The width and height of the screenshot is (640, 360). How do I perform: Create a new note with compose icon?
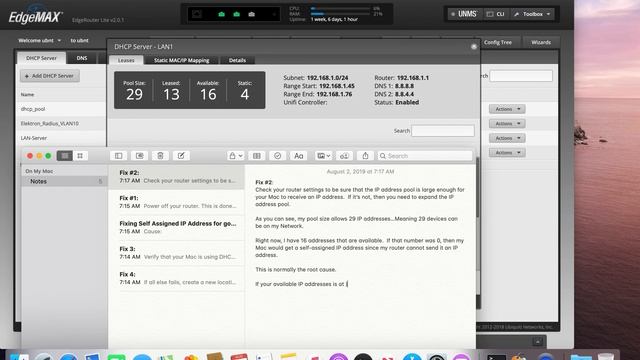(181, 156)
